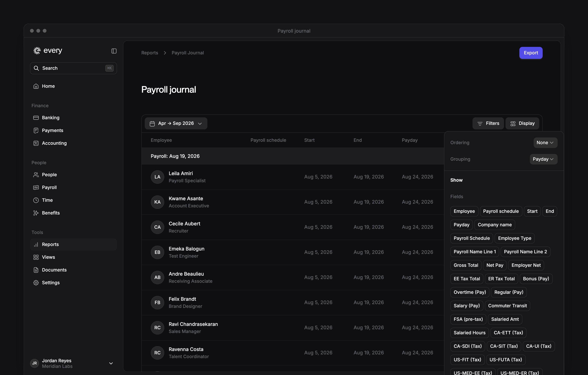588x375 pixels.
Task: Open People page in sidebar
Action: click(x=73, y=175)
